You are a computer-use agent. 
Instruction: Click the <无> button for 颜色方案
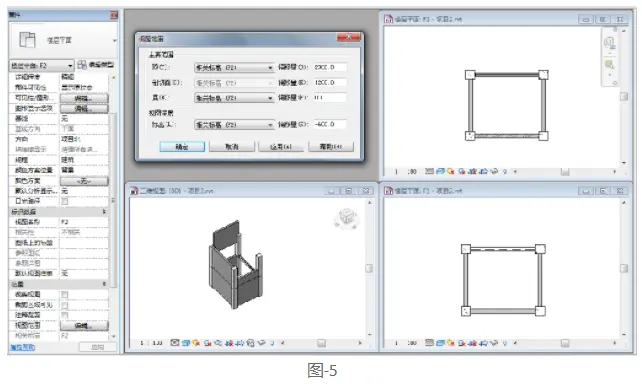tap(84, 181)
